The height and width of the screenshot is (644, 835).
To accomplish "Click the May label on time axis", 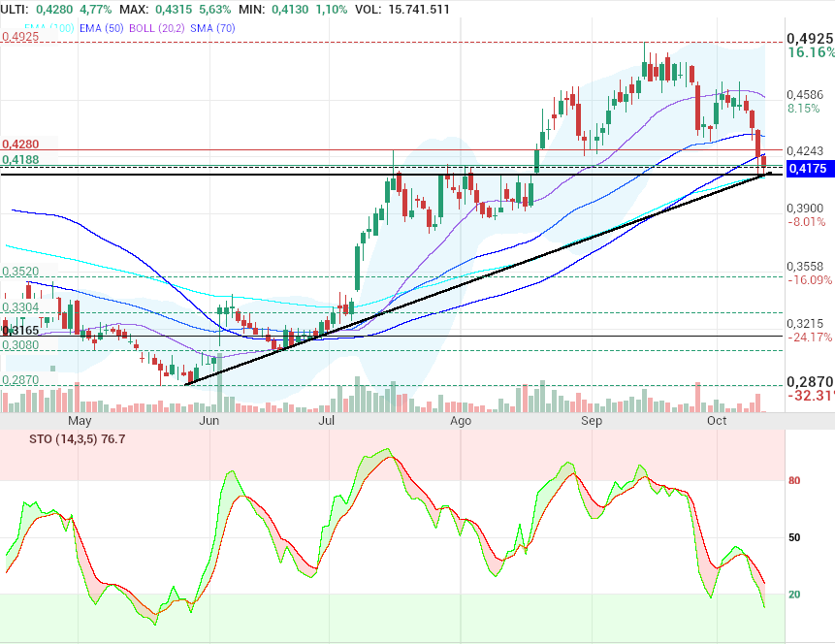I will [x=80, y=422].
